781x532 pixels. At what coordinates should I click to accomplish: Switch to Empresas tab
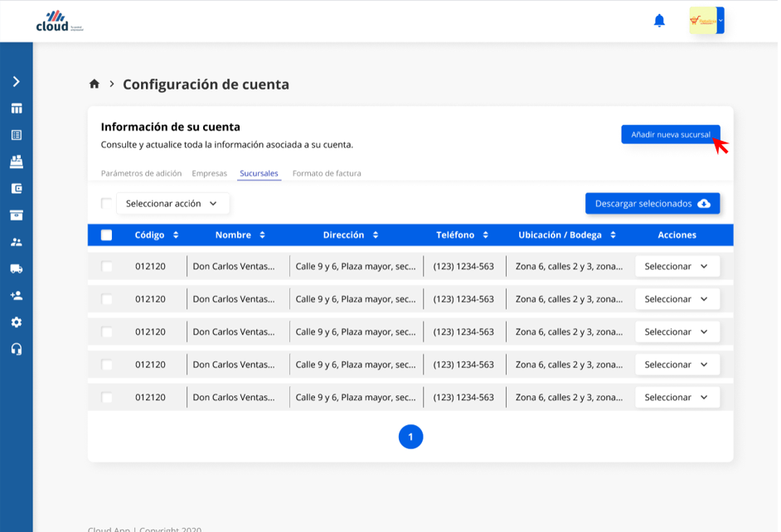(x=209, y=173)
